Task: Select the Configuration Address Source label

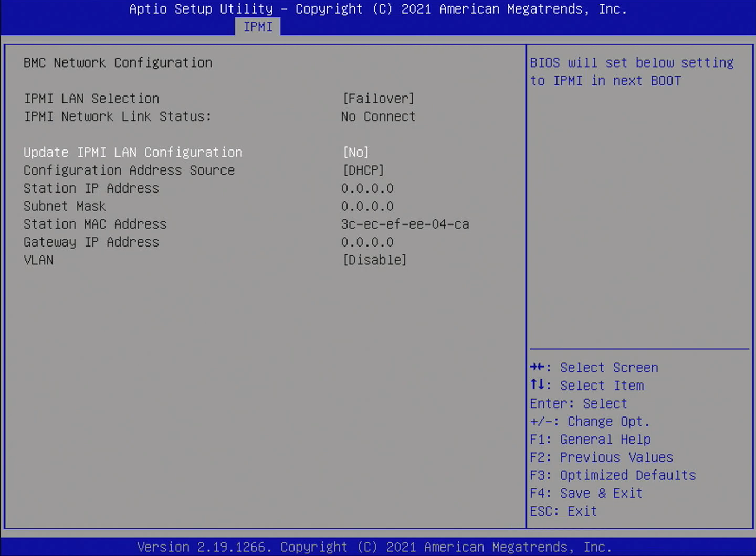Action: (x=129, y=170)
